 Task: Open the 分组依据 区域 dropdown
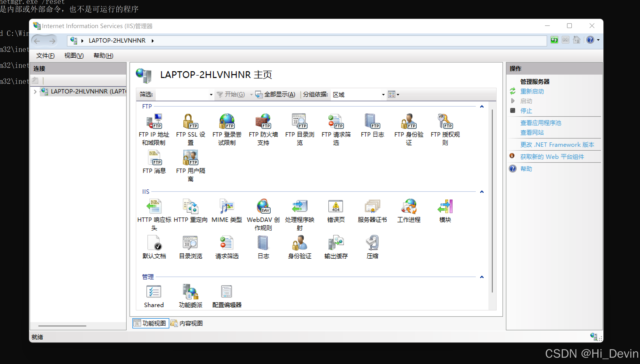383,95
